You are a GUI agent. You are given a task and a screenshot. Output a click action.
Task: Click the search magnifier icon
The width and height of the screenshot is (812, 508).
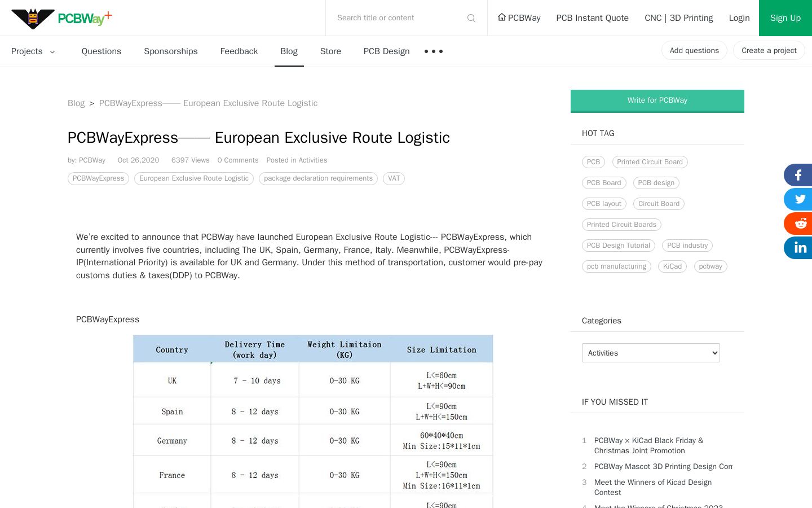tap(471, 18)
